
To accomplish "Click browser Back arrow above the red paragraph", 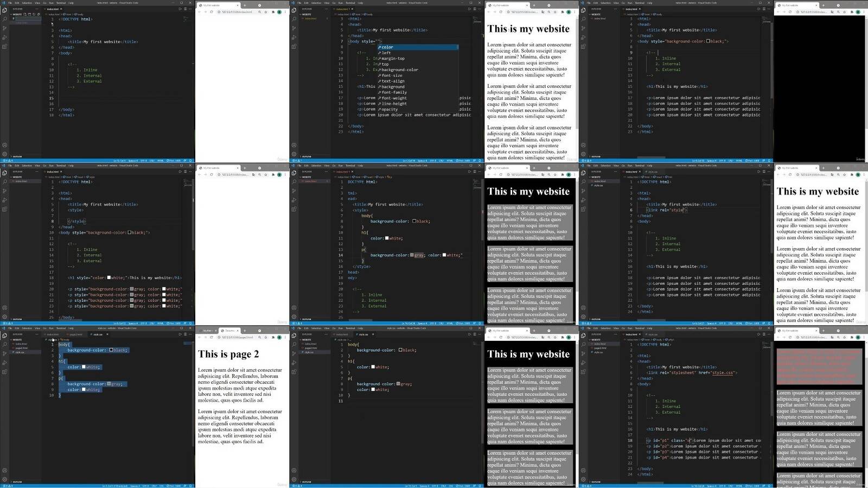I will 778,337.
